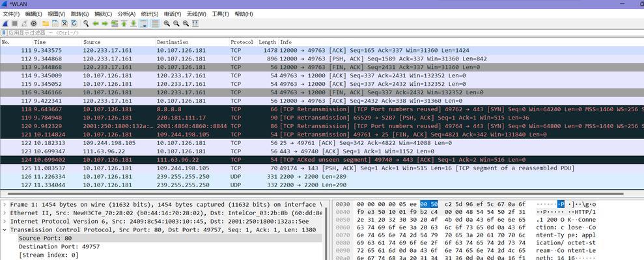Expand the Ethernet II details row

pyautogui.click(x=5, y=213)
